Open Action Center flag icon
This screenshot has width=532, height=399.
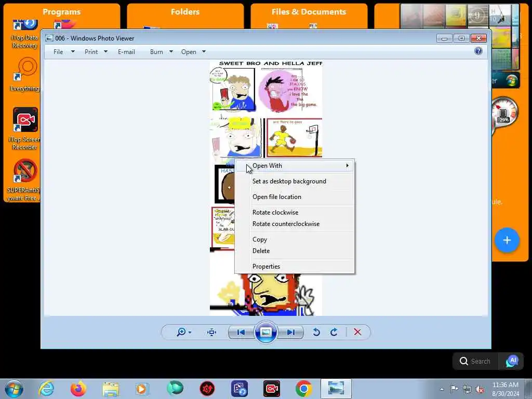tap(454, 389)
